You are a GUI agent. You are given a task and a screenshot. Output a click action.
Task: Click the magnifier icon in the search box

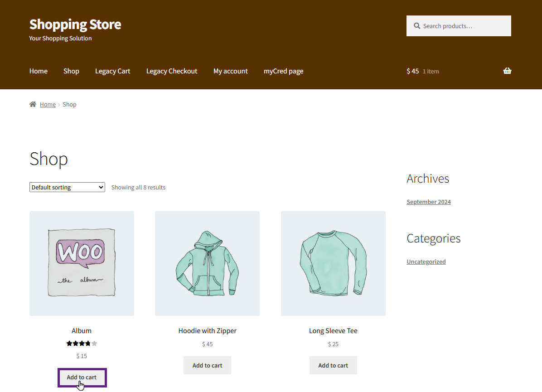(417, 26)
